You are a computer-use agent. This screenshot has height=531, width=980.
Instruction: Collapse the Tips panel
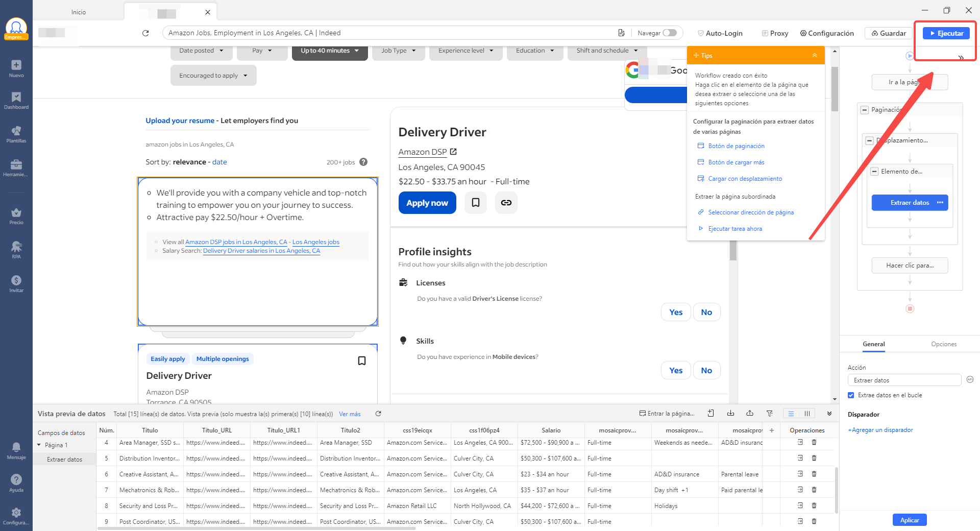[x=815, y=56]
